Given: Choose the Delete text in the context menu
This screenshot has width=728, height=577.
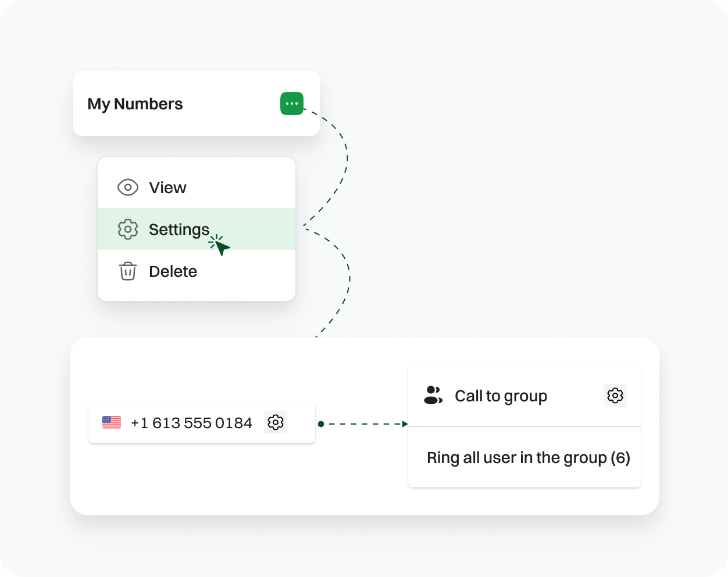Looking at the screenshot, I should click(173, 271).
